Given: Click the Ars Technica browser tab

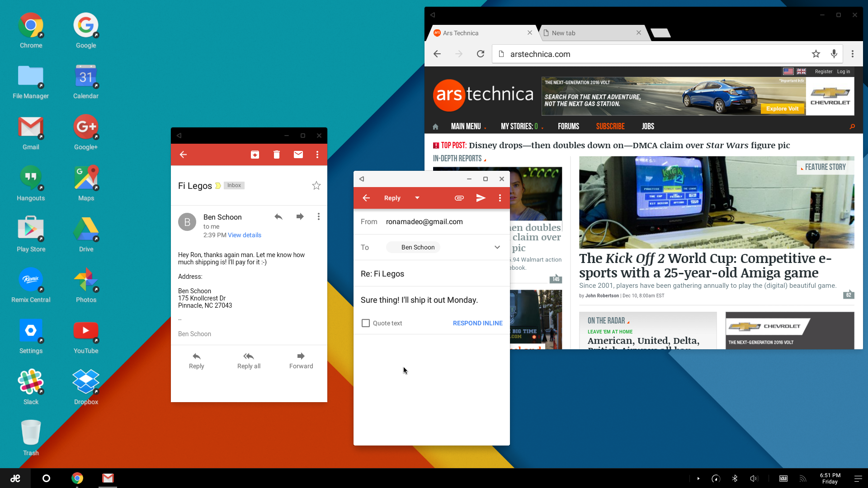Looking at the screenshot, I should [x=476, y=32].
